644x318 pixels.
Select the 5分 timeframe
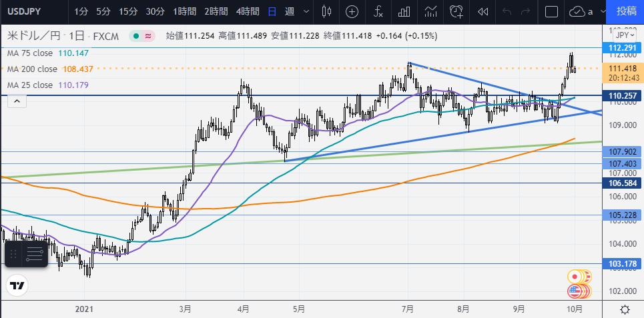click(x=103, y=11)
